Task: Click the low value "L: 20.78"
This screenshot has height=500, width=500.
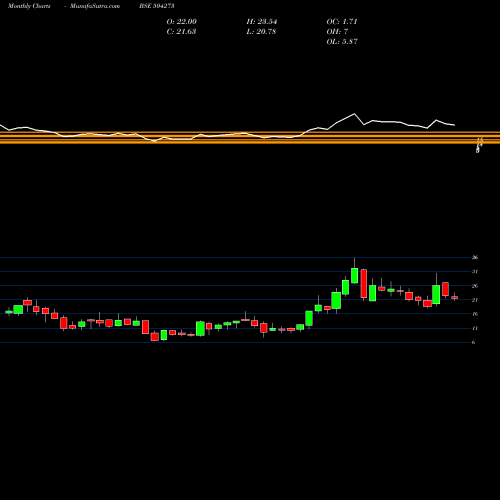Action: [x=261, y=32]
